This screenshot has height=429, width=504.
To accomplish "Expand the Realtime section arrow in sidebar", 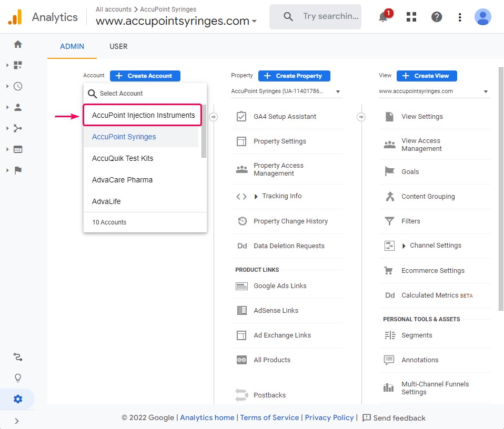I will point(7,86).
